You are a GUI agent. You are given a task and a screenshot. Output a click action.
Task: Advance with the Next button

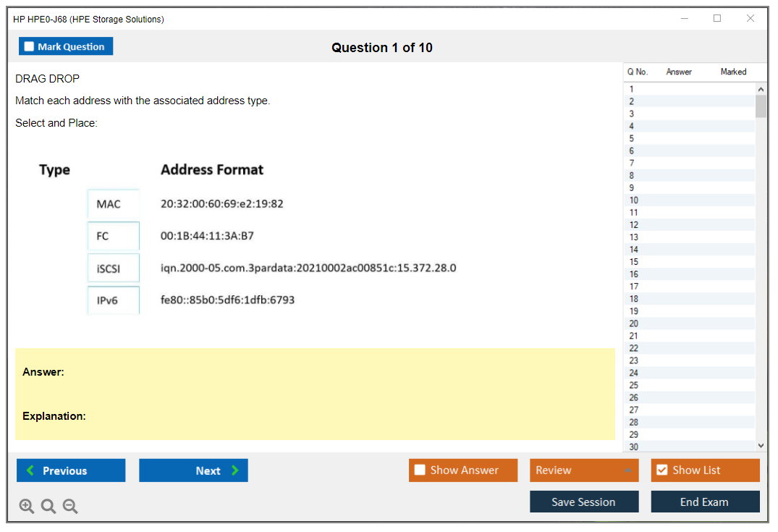coord(193,470)
